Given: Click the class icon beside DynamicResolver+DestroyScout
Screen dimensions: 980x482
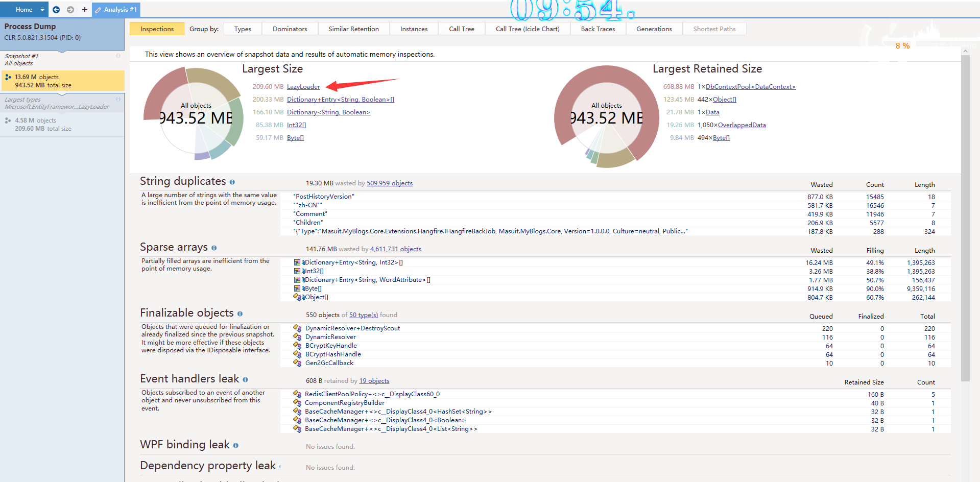Looking at the screenshot, I should coord(297,328).
